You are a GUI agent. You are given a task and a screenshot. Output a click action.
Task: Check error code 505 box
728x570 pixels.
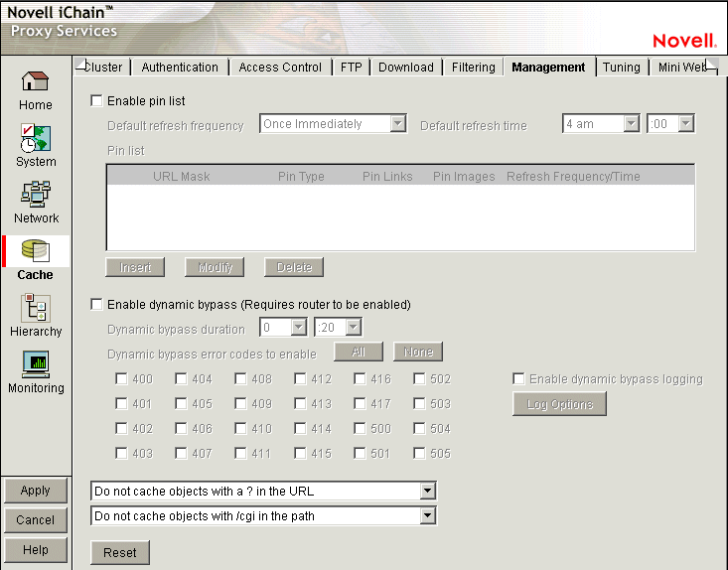coord(419,453)
